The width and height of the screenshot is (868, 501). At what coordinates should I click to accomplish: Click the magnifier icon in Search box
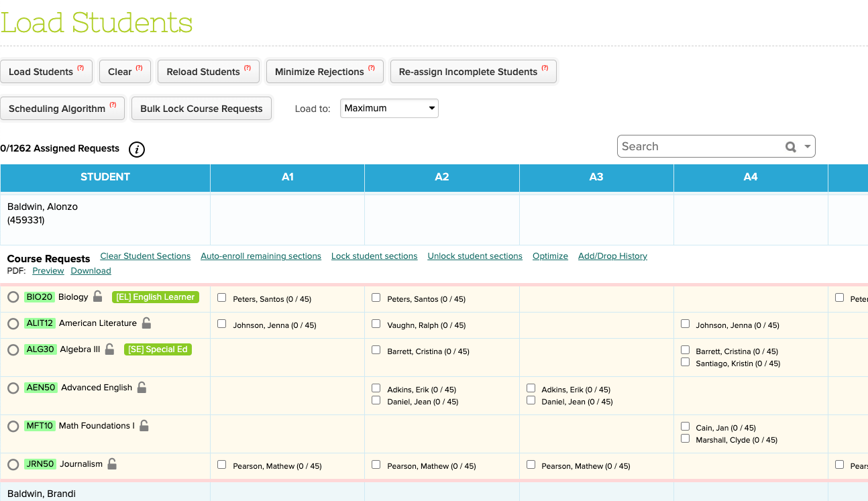(791, 147)
